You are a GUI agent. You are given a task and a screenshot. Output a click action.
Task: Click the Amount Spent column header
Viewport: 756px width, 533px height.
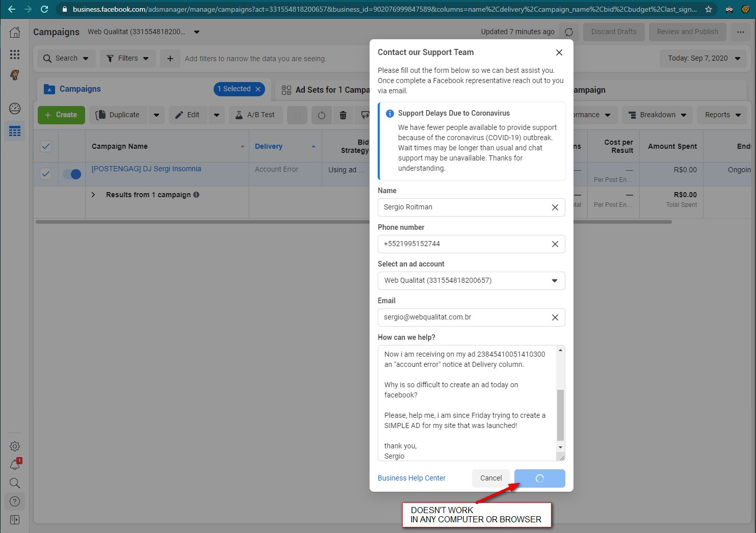tap(672, 147)
